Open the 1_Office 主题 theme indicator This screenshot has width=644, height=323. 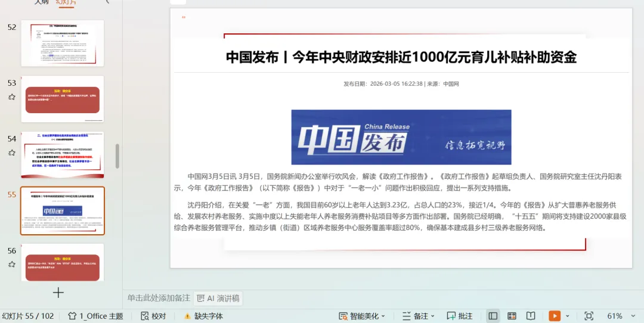(95, 316)
